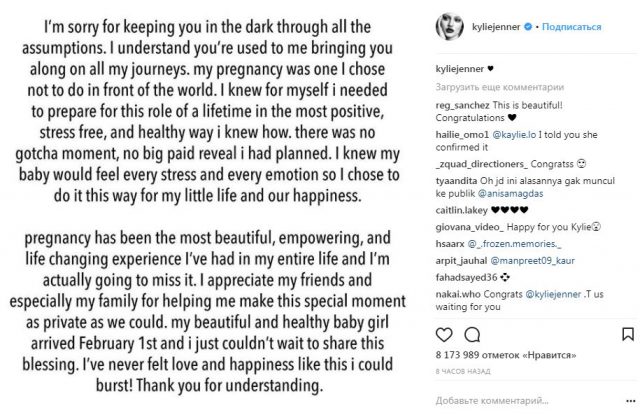This screenshot has height=415, width=640.
Task: Open kyliejenner username in post header
Action: click(496, 27)
